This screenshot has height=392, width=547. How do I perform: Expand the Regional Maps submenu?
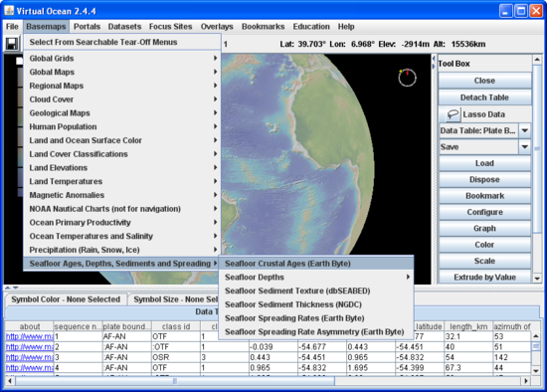[x=121, y=86]
